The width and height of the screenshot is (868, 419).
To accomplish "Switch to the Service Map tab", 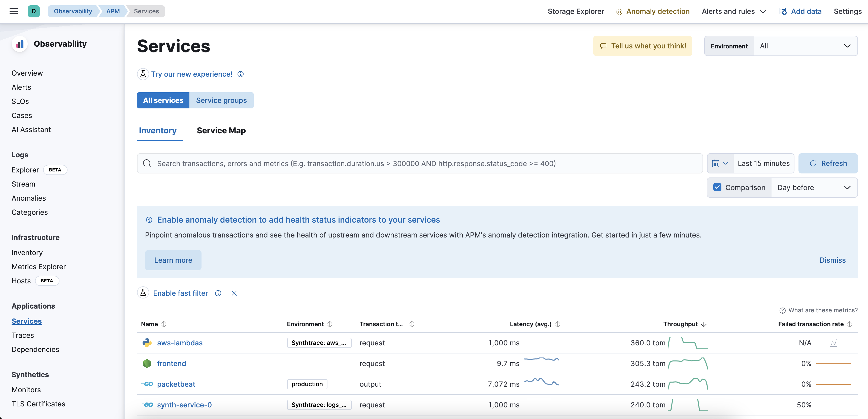I will click(221, 131).
